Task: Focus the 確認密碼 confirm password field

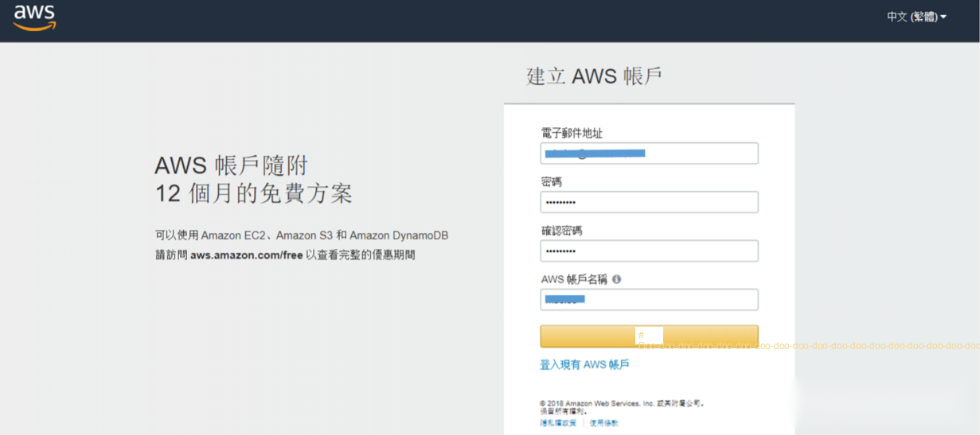Action: click(x=649, y=251)
